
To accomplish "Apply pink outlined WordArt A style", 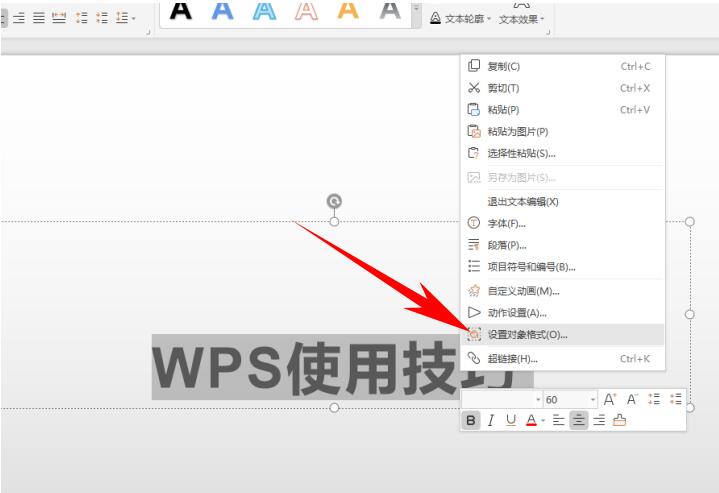I will pyautogui.click(x=306, y=11).
